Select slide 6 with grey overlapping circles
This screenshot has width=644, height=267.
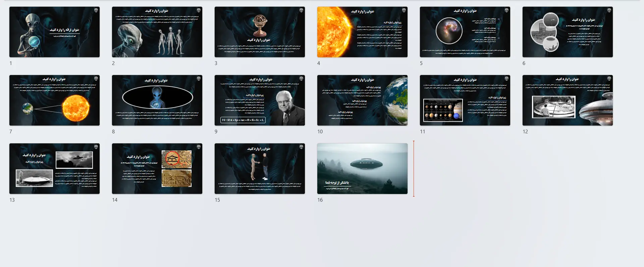point(568,32)
